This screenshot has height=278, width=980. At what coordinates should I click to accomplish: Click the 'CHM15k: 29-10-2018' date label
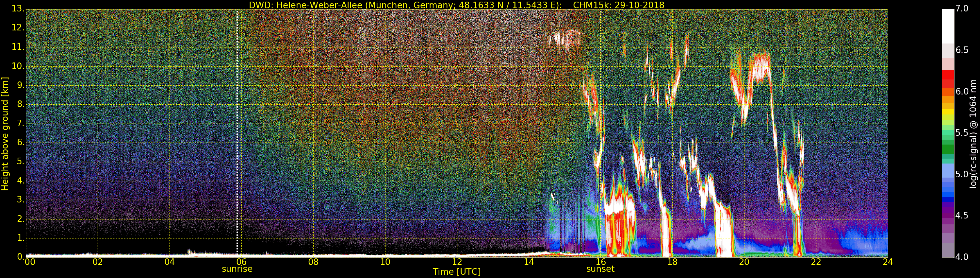tap(619, 5)
